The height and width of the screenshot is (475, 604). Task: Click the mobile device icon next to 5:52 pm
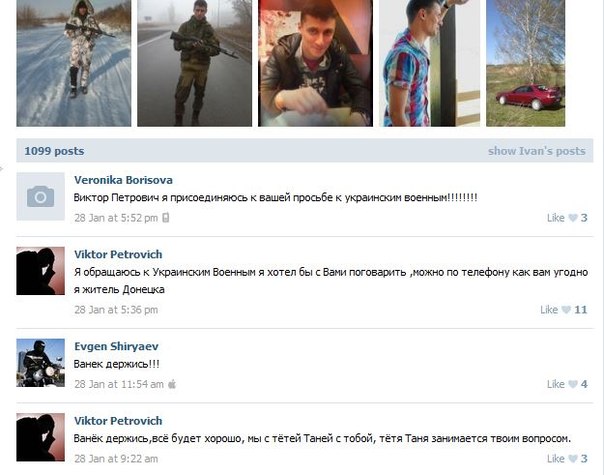pos(166,218)
